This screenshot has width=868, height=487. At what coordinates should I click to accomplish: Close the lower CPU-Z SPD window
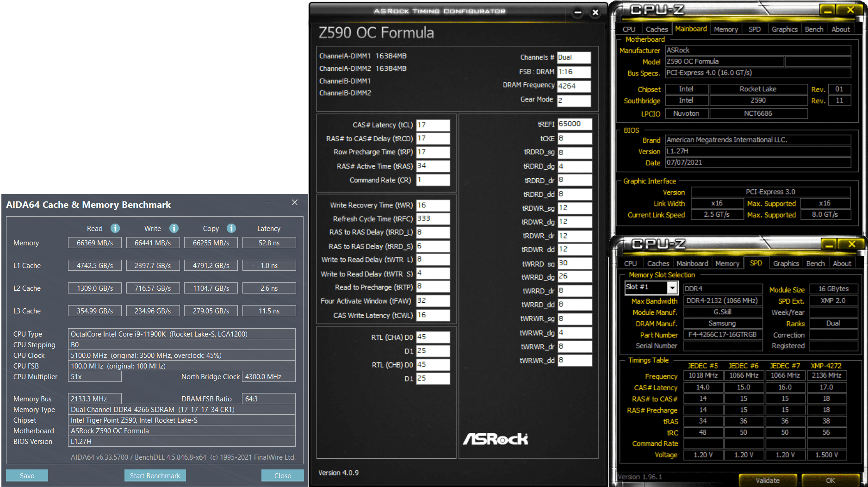point(852,244)
